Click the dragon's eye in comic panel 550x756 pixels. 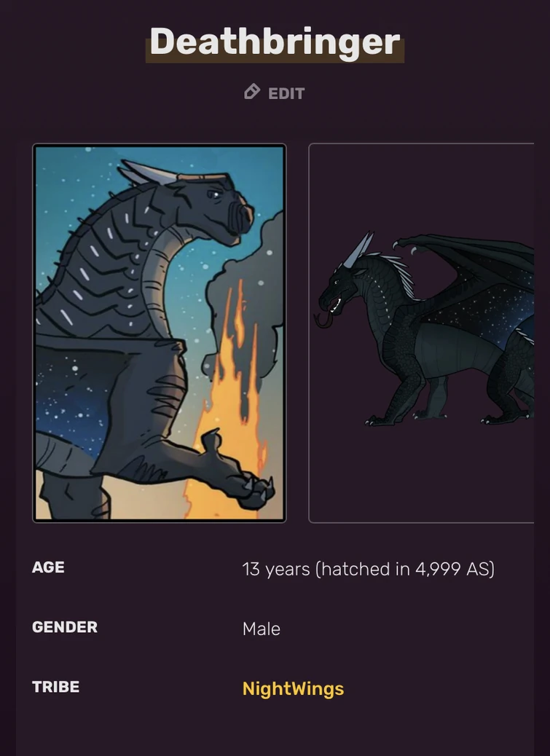[213, 194]
